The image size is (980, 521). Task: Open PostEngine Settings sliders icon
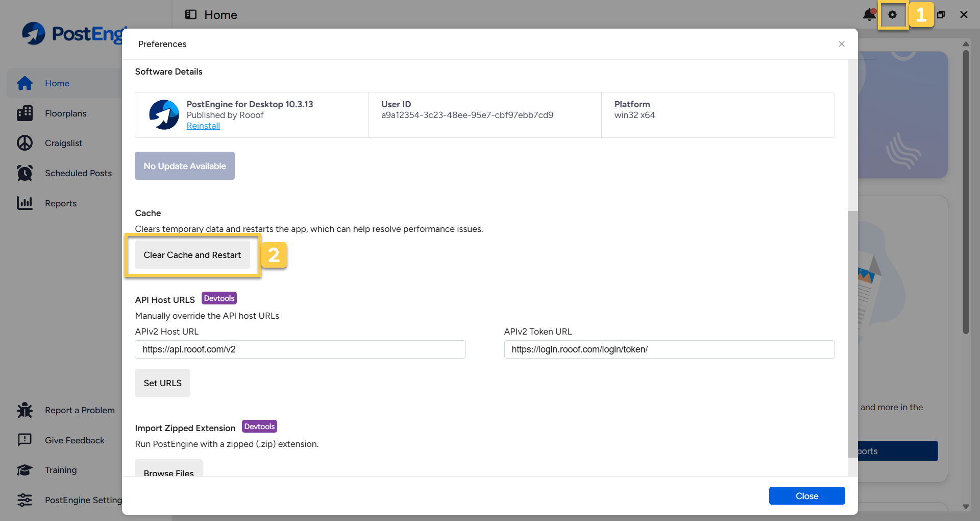click(x=24, y=500)
